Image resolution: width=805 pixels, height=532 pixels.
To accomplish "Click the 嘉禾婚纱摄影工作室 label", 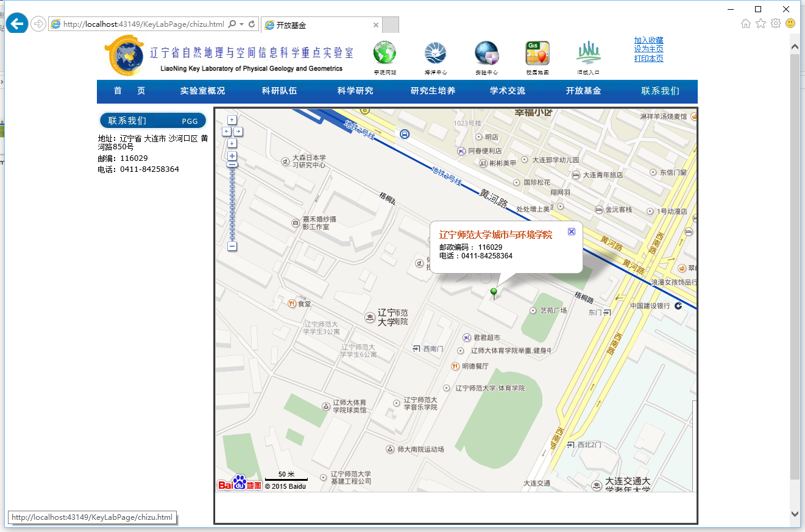I will click(x=321, y=223).
